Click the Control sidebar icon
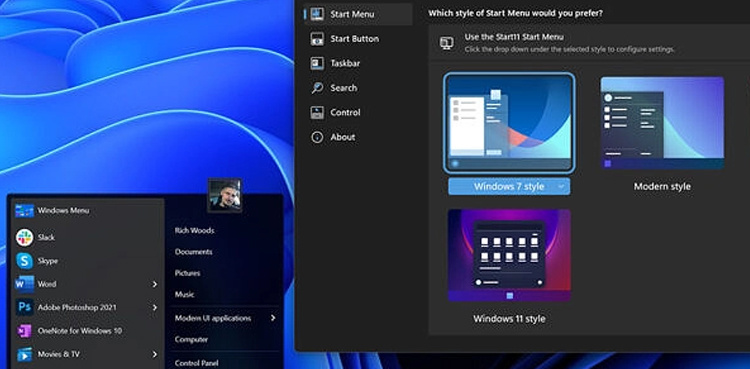This screenshot has height=369, width=750. (x=317, y=112)
